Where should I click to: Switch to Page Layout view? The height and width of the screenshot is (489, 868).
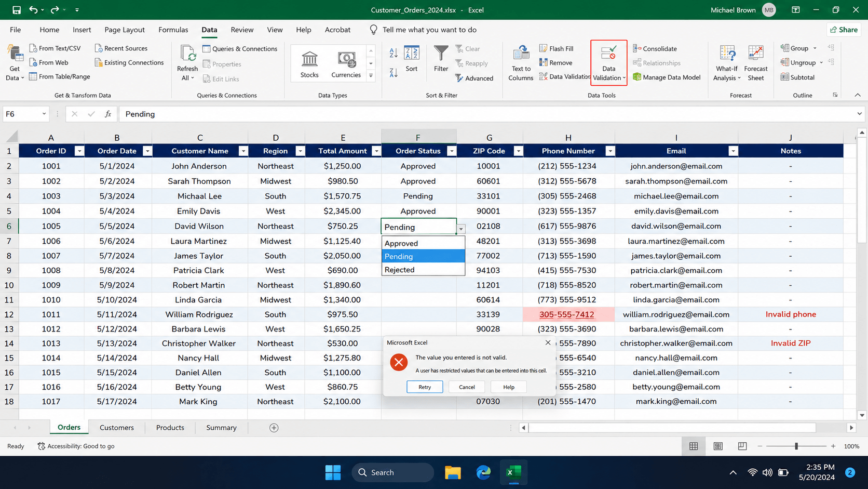click(718, 446)
